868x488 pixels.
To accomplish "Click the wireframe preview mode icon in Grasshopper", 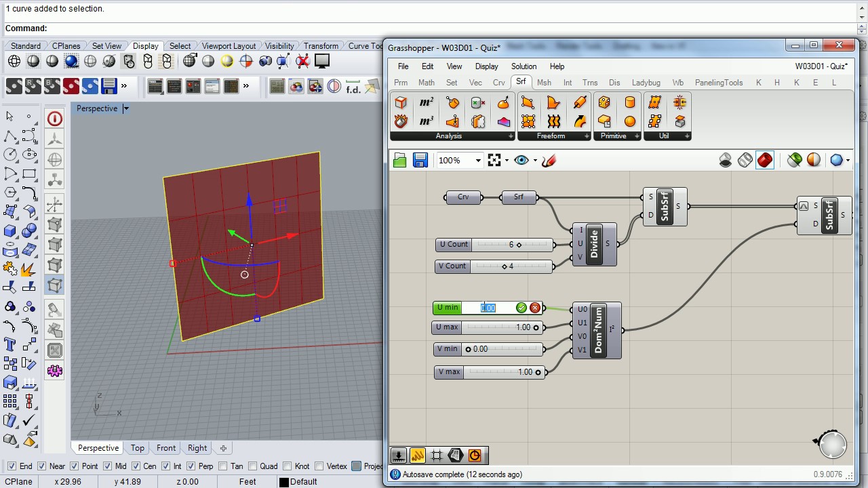I will (745, 160).
